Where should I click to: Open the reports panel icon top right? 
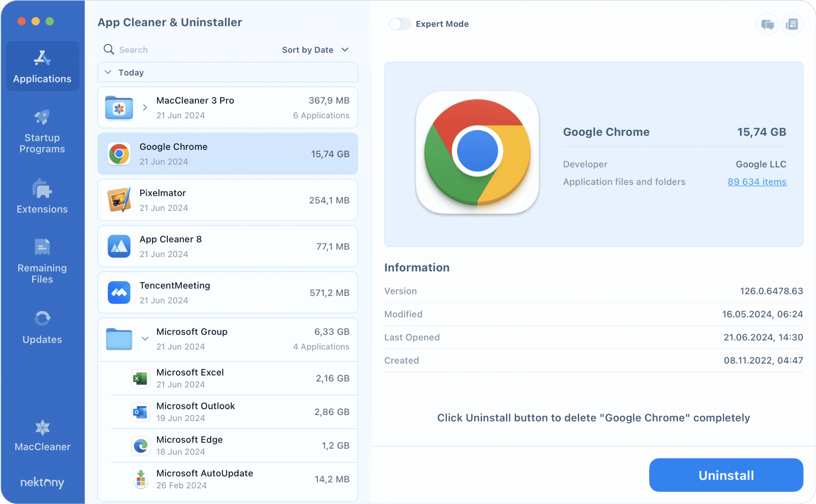pyautogui.click(x=792, y=24)
